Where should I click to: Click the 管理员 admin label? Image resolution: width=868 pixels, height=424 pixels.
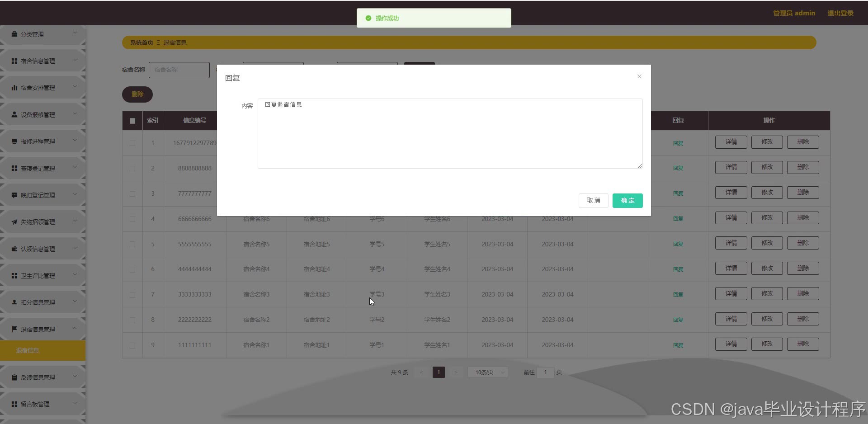tap(794, 13)
